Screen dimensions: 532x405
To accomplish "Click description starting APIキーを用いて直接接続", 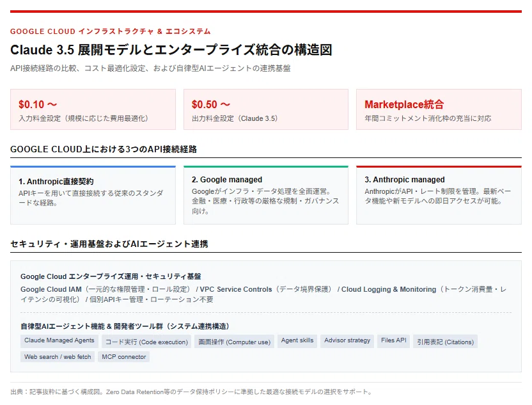I will [91, 198].
